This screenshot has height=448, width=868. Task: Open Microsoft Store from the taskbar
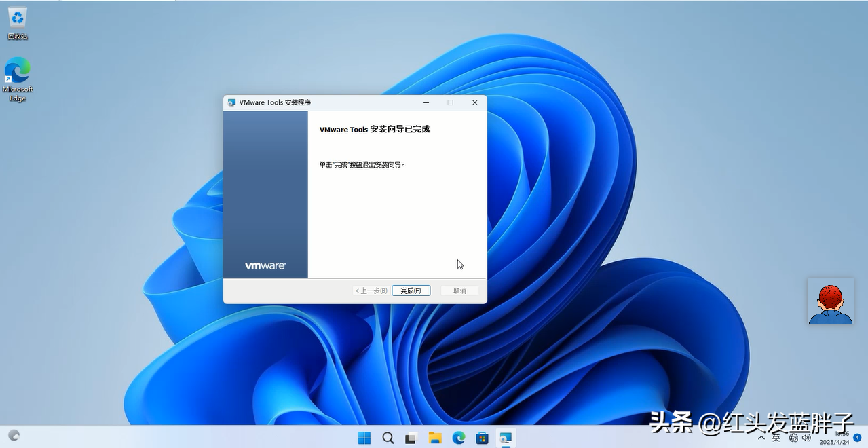point(482,438)
